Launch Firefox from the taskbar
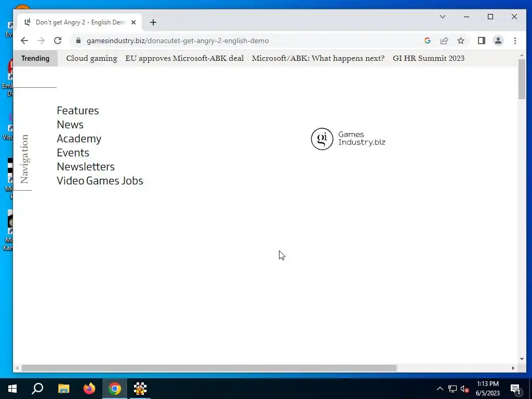 (x=89, y=389)
